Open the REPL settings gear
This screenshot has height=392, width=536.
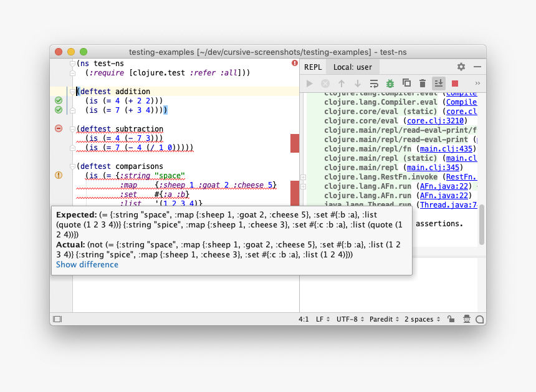pos(461,66)
